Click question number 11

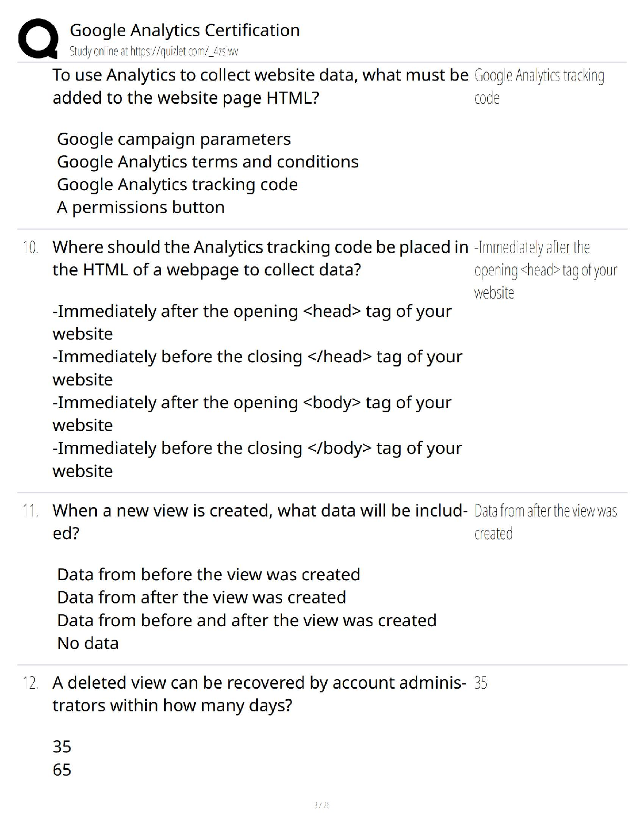[30, 511]
